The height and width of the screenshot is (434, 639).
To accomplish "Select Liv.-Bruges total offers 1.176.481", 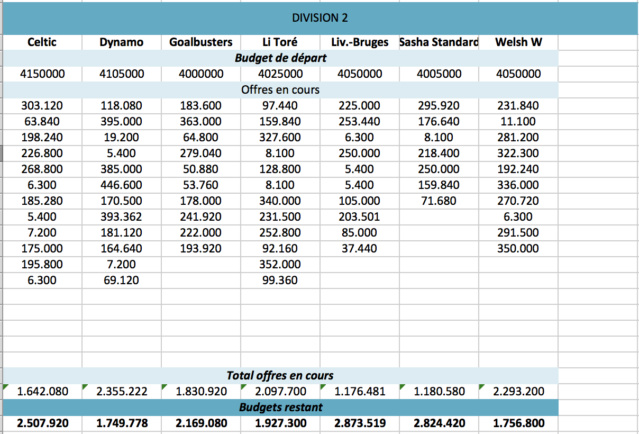I will pos(359,391).
